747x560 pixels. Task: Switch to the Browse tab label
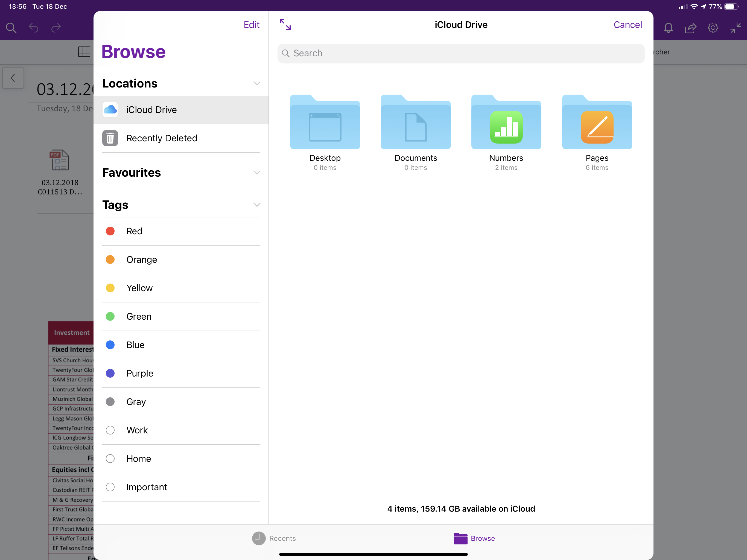coord(483,538)
